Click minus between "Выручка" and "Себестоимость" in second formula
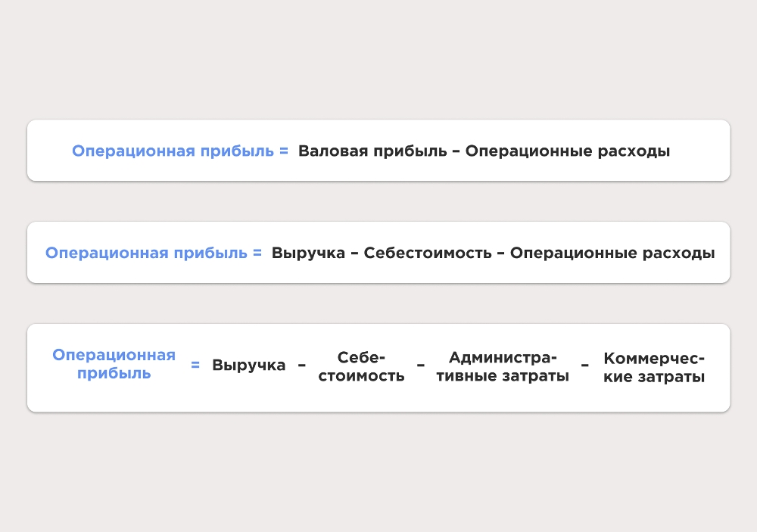This screenshot has height=532, width=757. pos(354,254)
